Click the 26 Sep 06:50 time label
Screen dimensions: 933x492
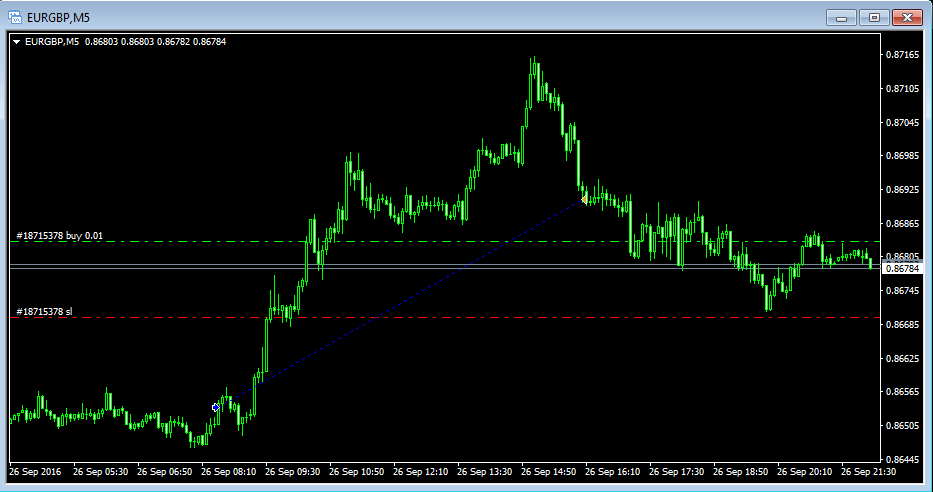click(164, 472)
